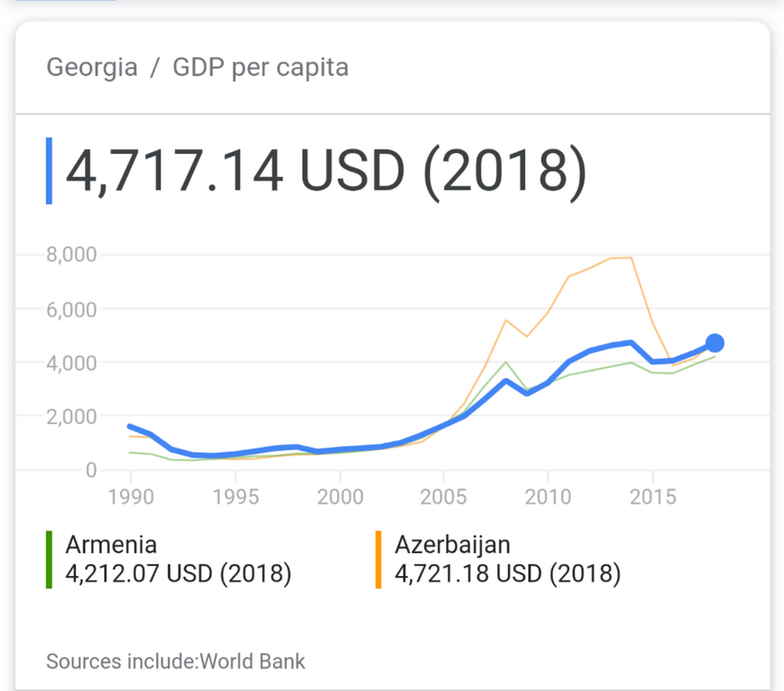Image resolution: width=784 pixels, height=691 pixels.
Task: Click the 1990 x-axis year label
Action: coord(131,497)
